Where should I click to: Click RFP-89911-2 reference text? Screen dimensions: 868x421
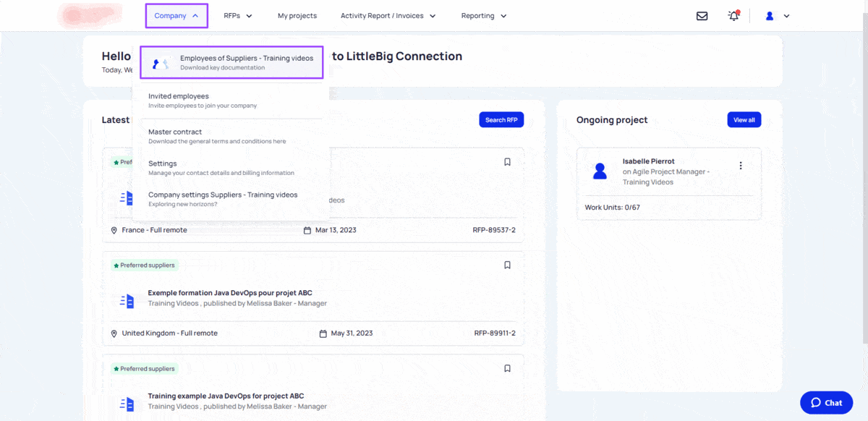(495, 333)
